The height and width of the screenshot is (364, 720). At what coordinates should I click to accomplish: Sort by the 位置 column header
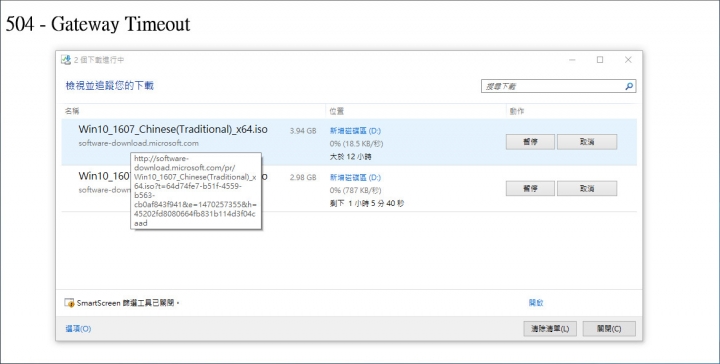336,111
